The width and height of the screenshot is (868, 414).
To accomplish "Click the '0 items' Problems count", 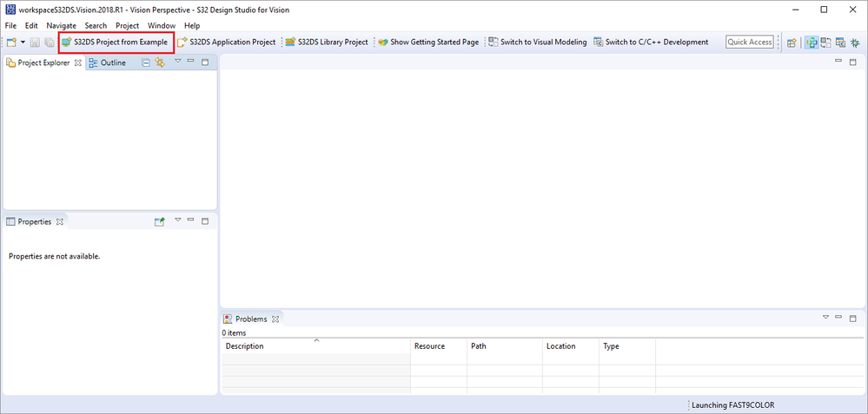I will [x=235, y=332].
